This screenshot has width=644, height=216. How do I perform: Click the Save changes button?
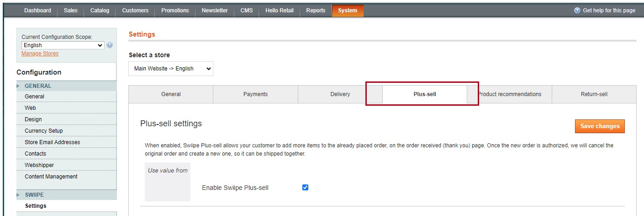pyautogui.click(x=600, y=126)
